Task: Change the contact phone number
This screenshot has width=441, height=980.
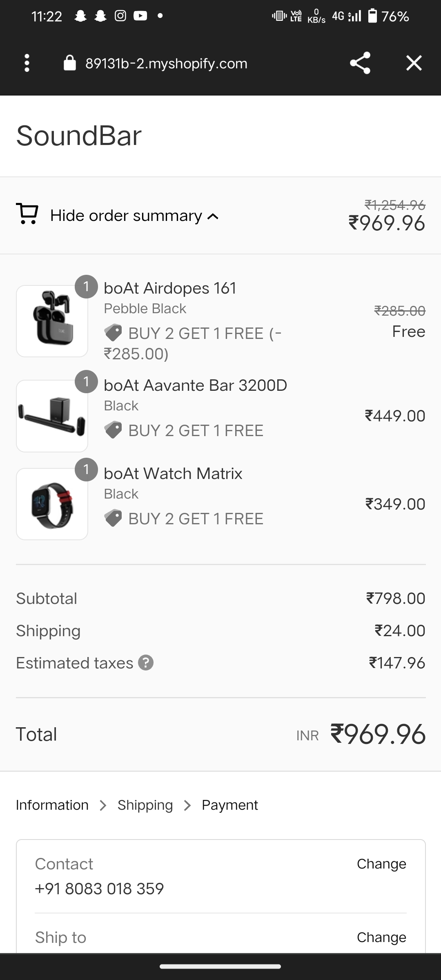Action: pyautogui.click(x=381, y=864)
